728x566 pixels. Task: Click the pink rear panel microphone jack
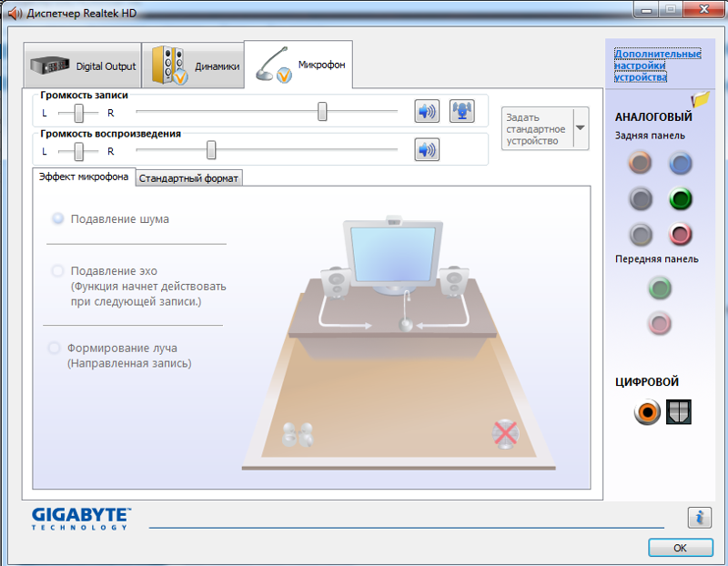[680, 234]
